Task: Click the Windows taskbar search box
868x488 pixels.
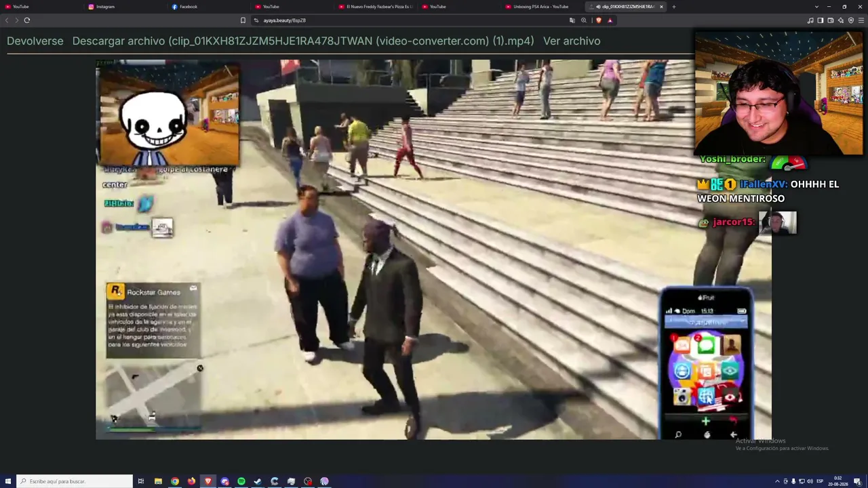Action: 75,481
